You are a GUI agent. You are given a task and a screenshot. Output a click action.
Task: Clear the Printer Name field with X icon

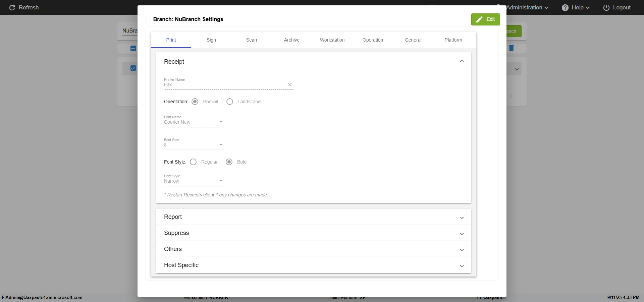click(x=290, y=85)
